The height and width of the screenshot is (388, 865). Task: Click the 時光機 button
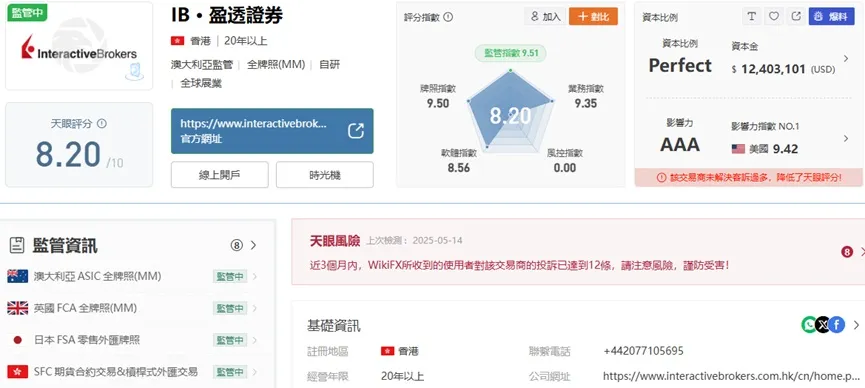324,175
